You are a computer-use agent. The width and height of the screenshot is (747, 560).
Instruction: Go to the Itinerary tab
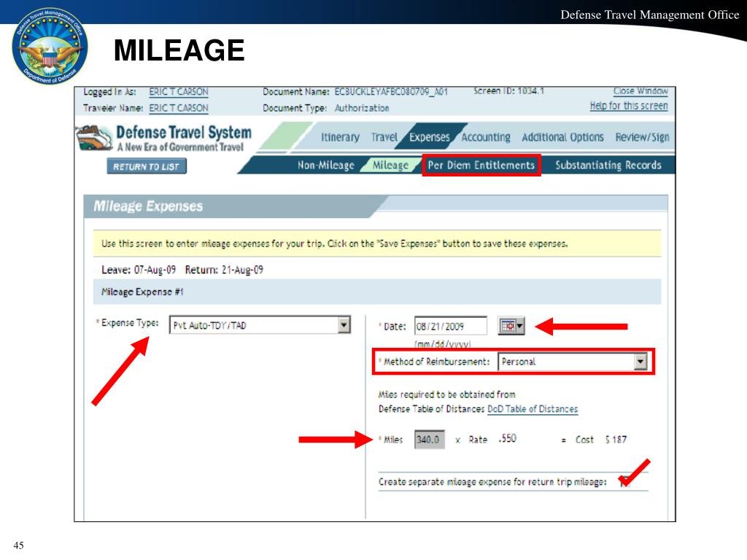tap(340, 137)
